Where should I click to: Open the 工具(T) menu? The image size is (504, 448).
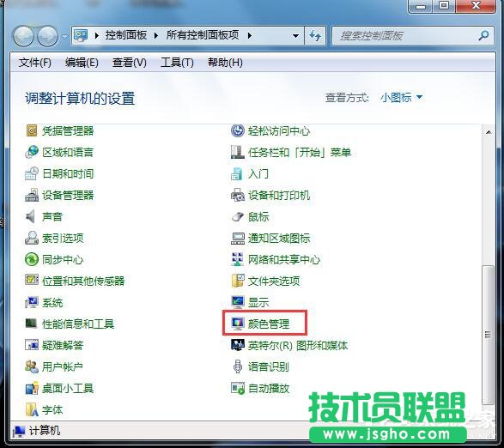[177, 63]
